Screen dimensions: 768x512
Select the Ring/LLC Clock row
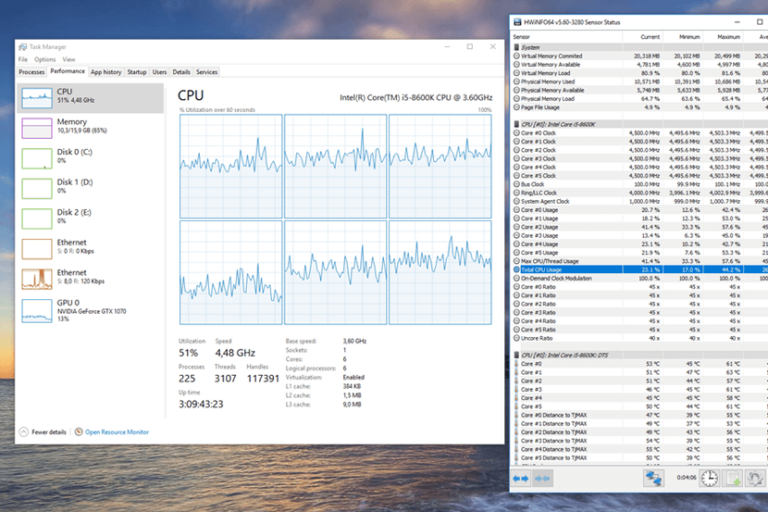(x=639, y=193)
